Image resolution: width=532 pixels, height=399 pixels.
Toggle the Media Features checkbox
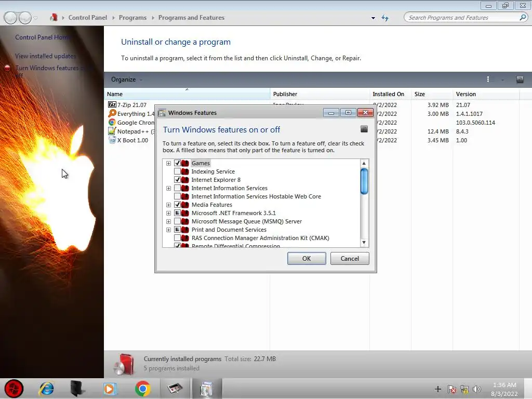[177, 205]
